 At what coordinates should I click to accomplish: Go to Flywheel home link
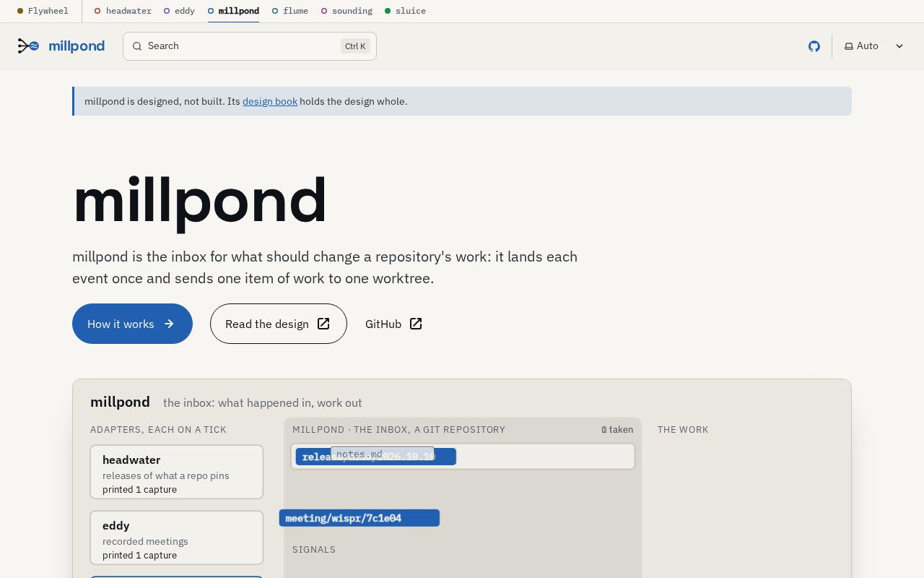43,11
